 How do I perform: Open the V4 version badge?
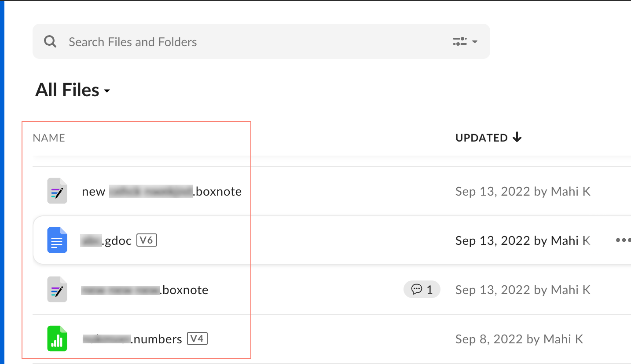(x=197, y=339)
